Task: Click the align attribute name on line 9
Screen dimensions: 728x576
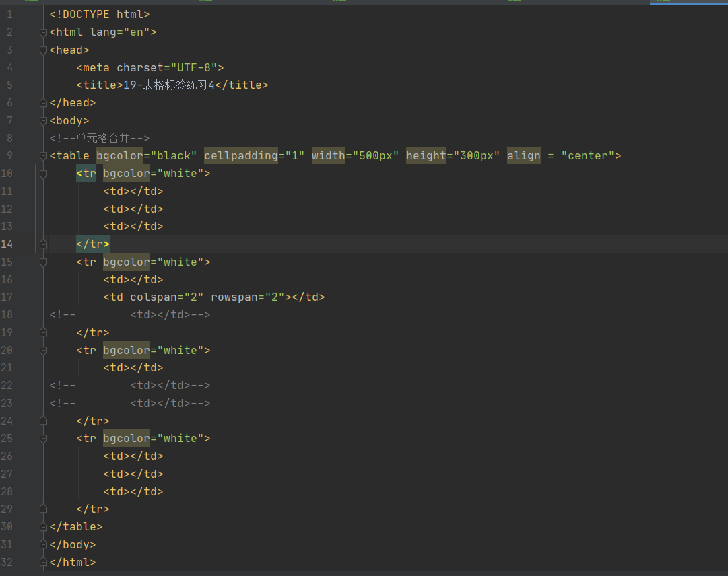Action: (x=524, y=156)
